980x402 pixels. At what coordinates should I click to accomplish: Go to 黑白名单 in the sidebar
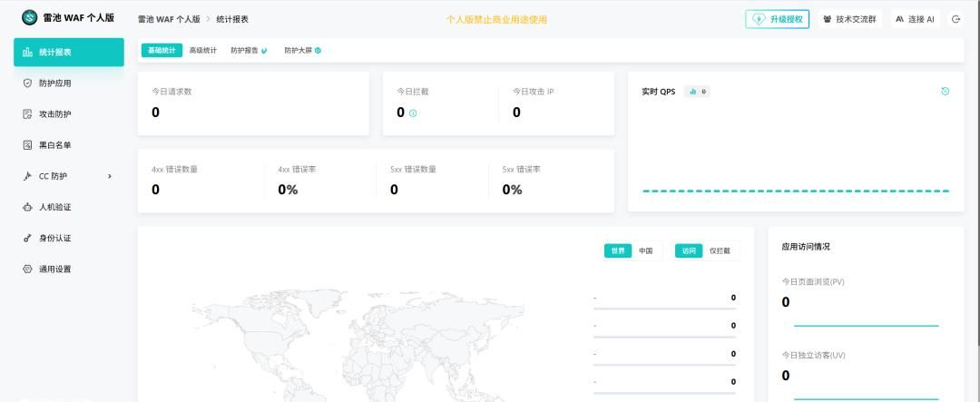pyautogui.click(x=54, y=145)
